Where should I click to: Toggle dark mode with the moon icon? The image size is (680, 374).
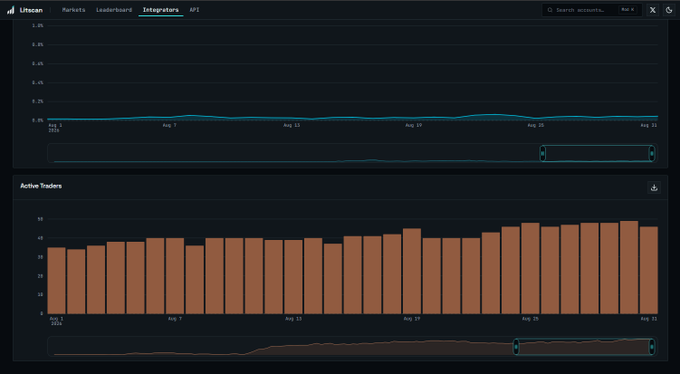click(x=669, y=10)
